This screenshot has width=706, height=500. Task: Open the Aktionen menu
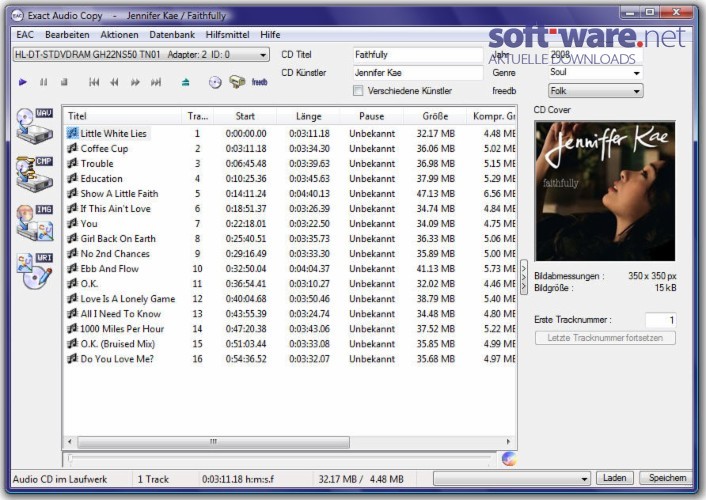pos(119,35)
